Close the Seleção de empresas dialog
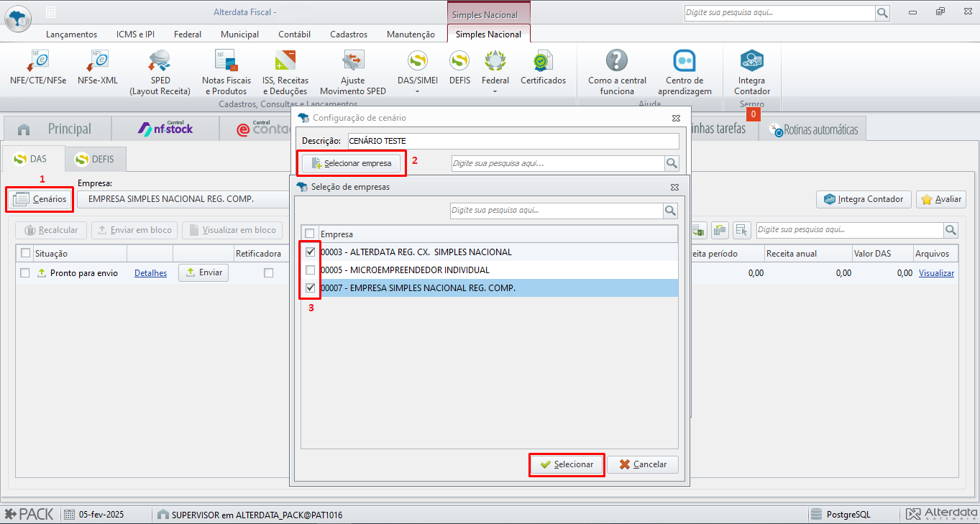980x524 pixels. click(674, 186)
